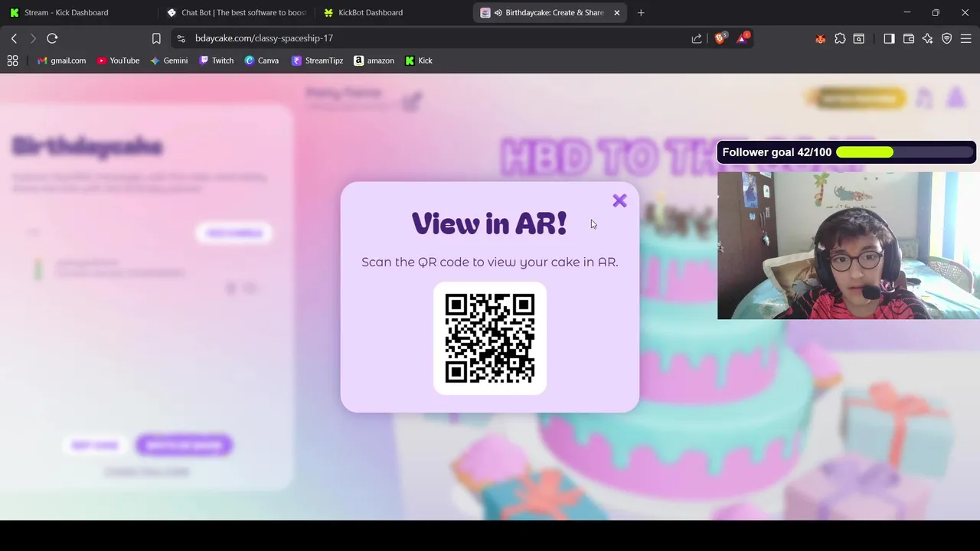Open the Leo AI sparkle icon
The image size is (980, 551).
[928, 38]
